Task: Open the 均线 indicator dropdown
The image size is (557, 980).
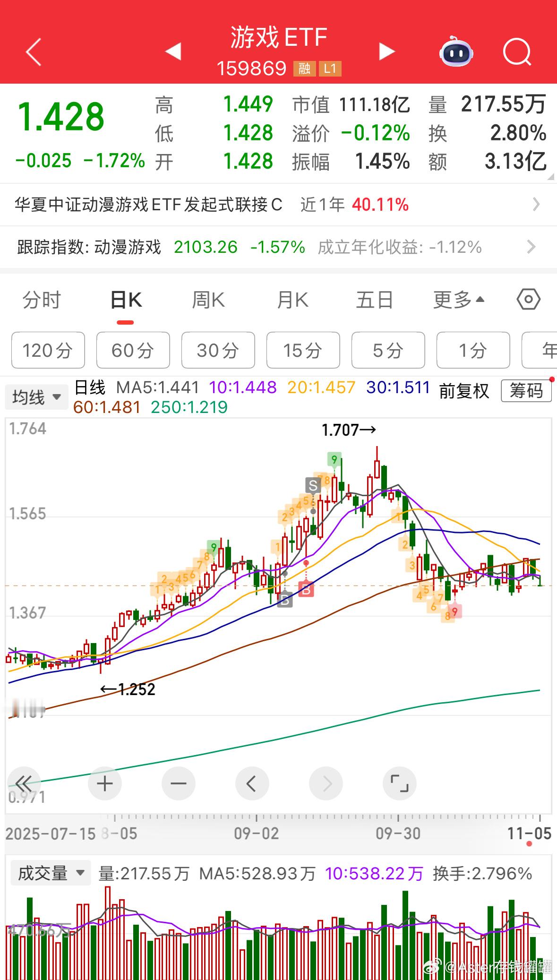Action: (x=37, y=397)
